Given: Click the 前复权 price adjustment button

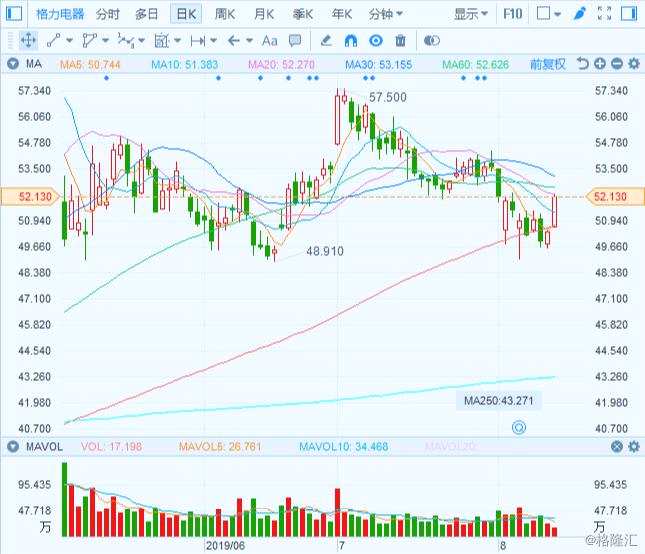Looking at the screenshot, I should (548, 64).
